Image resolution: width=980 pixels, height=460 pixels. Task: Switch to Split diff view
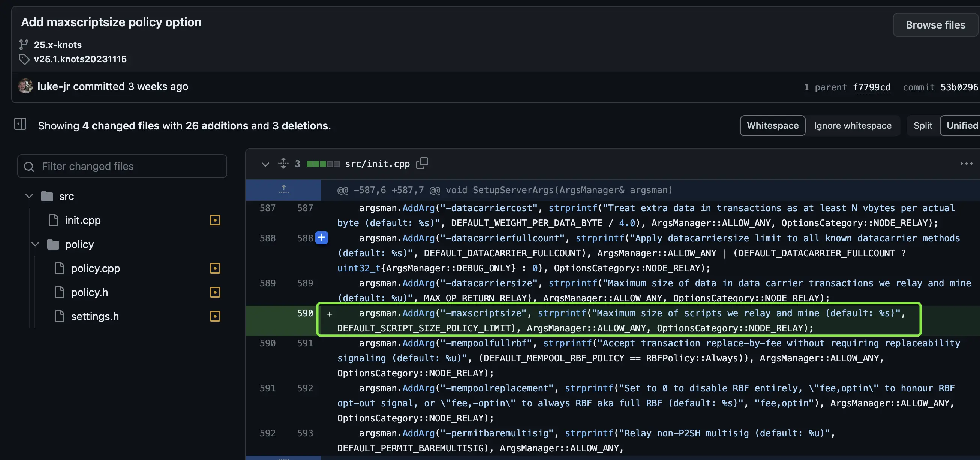point(923,126)
